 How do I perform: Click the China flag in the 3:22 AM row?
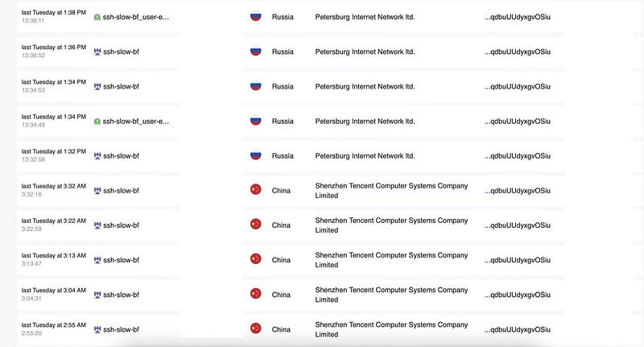pos(256,225)
